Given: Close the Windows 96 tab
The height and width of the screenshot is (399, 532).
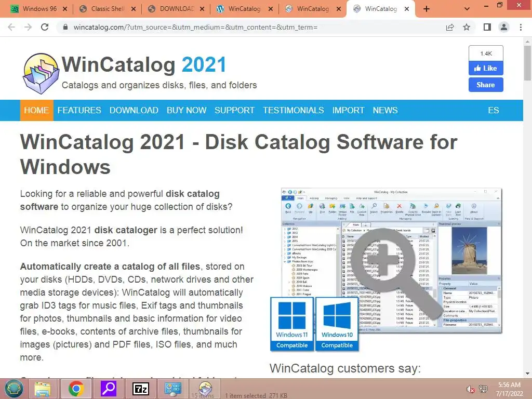Looking at the screenshot, I should click(65, 9).
